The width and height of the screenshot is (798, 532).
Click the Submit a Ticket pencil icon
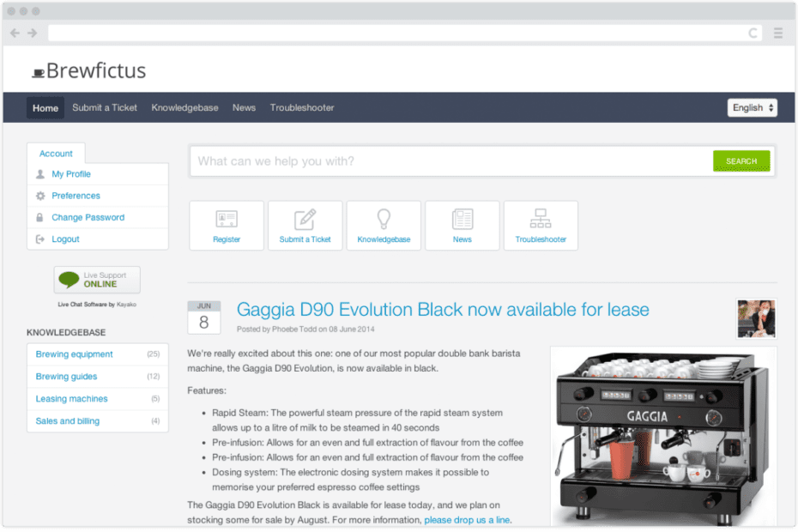tap(305, 219)
